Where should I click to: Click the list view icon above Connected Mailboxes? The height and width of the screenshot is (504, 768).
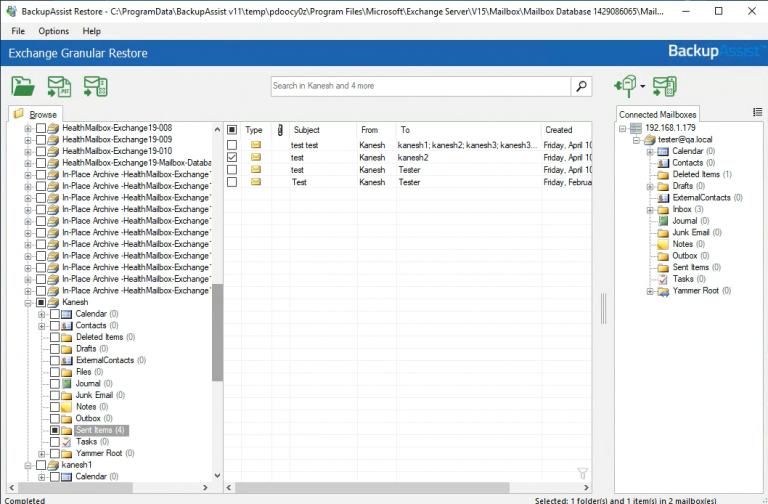pos(757,112)
